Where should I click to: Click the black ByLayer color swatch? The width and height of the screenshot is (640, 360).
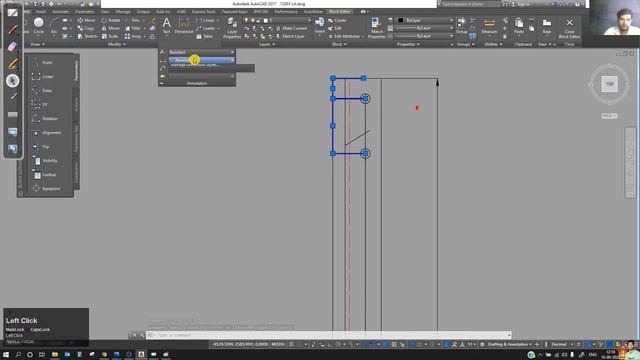[x=401, y=20]
